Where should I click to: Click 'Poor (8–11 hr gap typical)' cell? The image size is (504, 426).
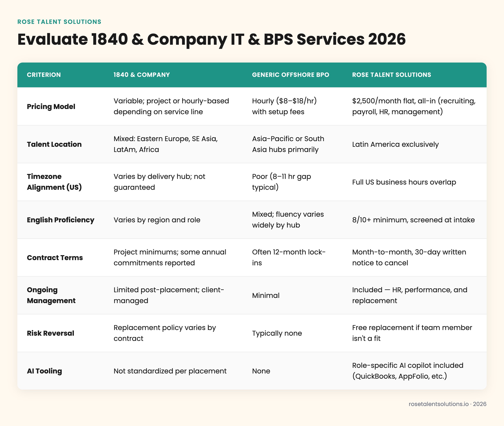(x=282, y=182)
